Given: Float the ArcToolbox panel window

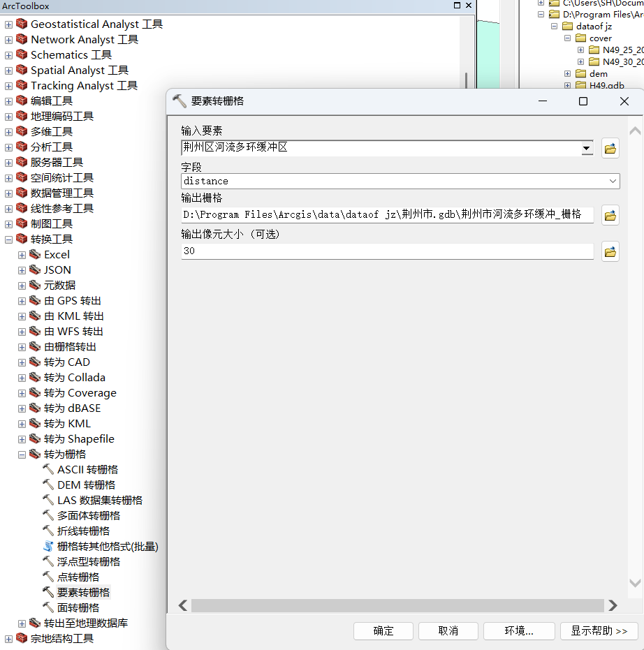Looking at the screenshot, I should point(457,6).
